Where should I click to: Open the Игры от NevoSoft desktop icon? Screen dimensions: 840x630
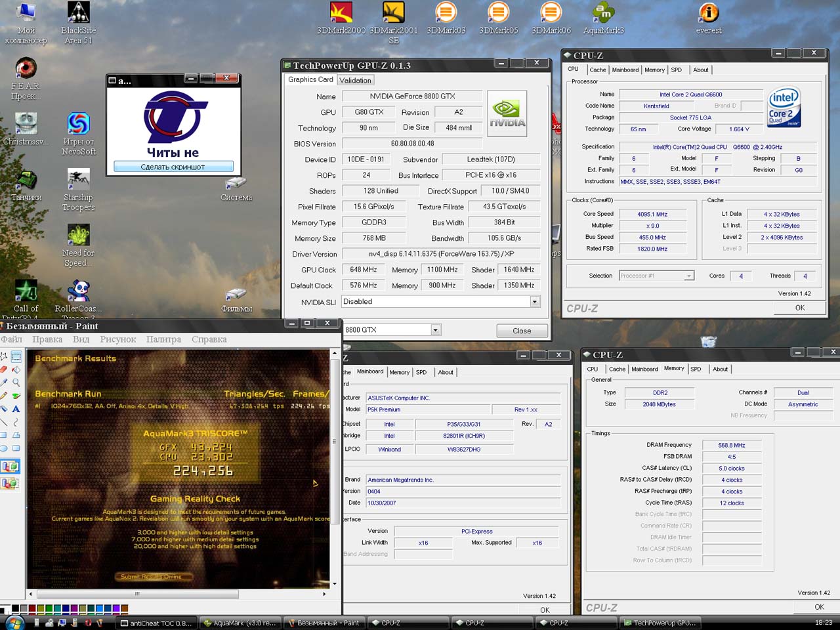[x=79, y=134]
